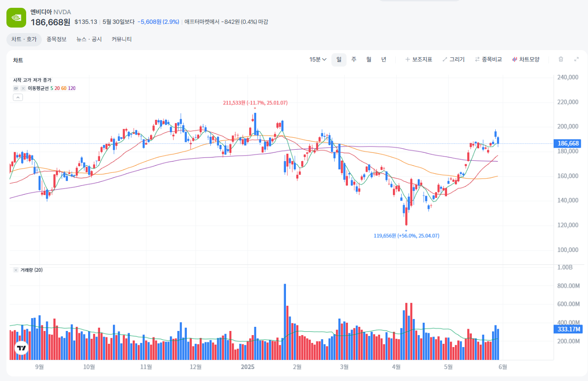Open the 차트모양 chart style menu
Screen dimensions: 588x381
click(x=526, y=59)
